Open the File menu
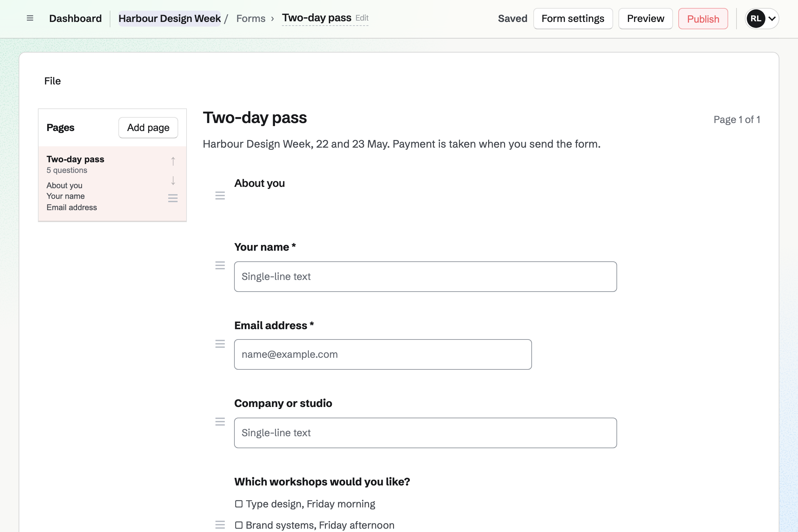 coord(52,81)
